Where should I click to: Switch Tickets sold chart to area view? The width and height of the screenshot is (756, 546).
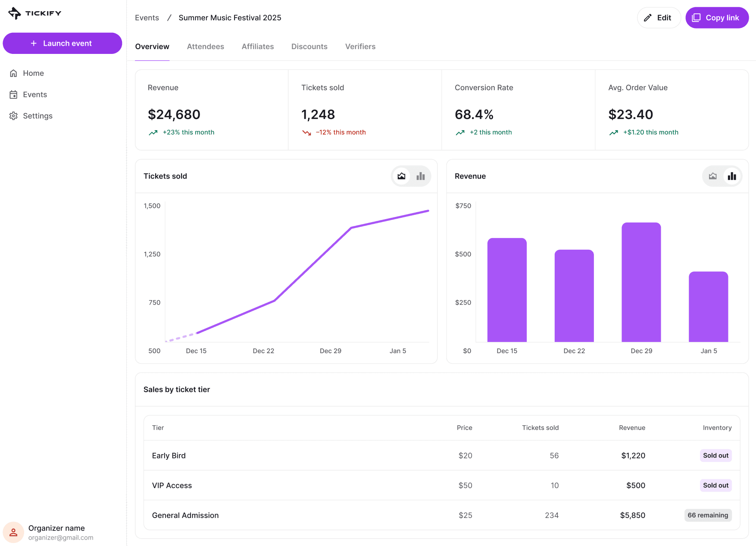point(401,176)
